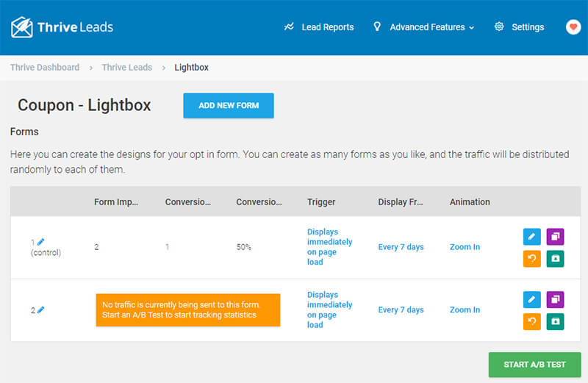Expand Advanced Features dropdown chevron
588x383 pixels.
[471, 28]
